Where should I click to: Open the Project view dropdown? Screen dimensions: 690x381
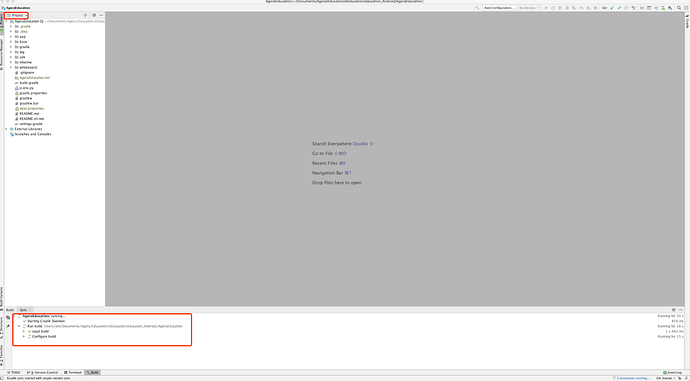pos(16,15)
